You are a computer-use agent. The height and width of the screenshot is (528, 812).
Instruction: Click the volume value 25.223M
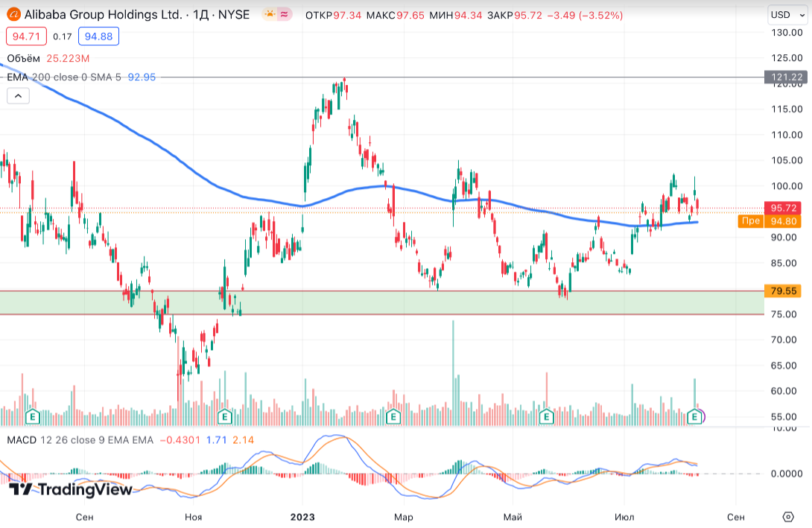(68, 59)
